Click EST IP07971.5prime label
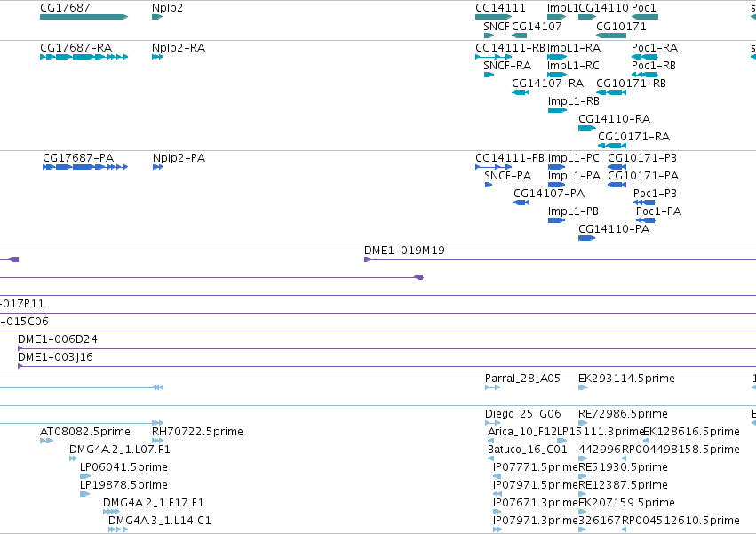 click(x=536, y=486)
